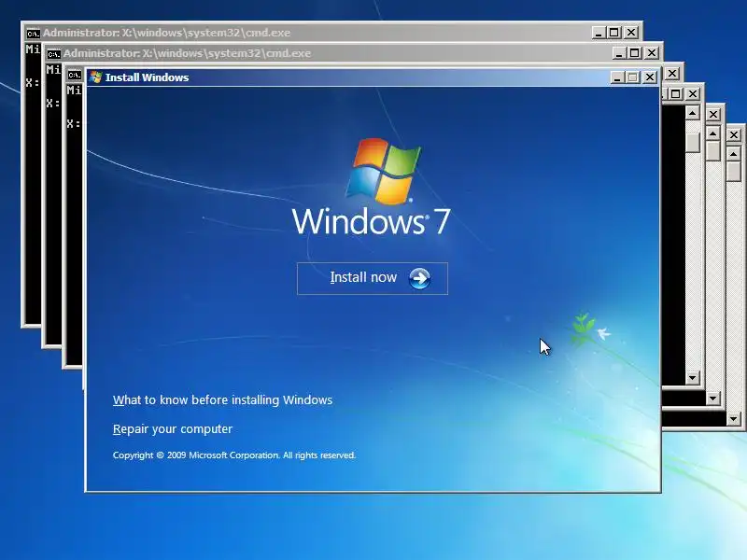Click the scroll thumb of the rightmost cmd scrollbar

pos(734,172)
